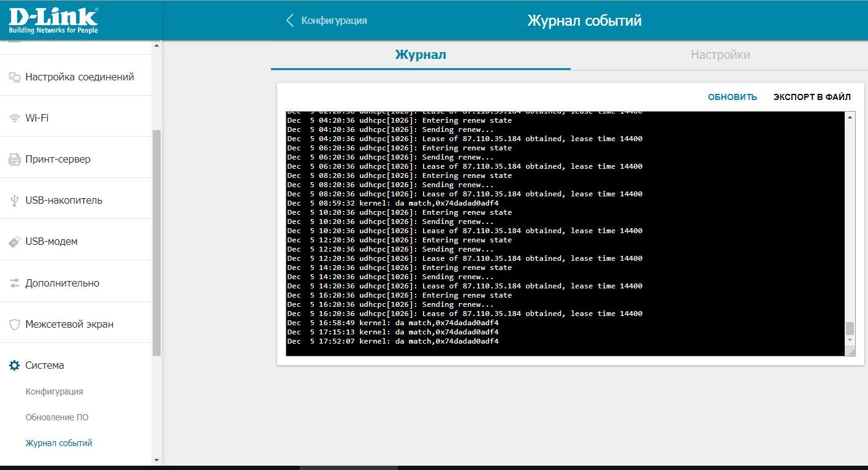868x470 pixels.
Task: Click the Wi-Fi signal icon
Action: [15, 118]
